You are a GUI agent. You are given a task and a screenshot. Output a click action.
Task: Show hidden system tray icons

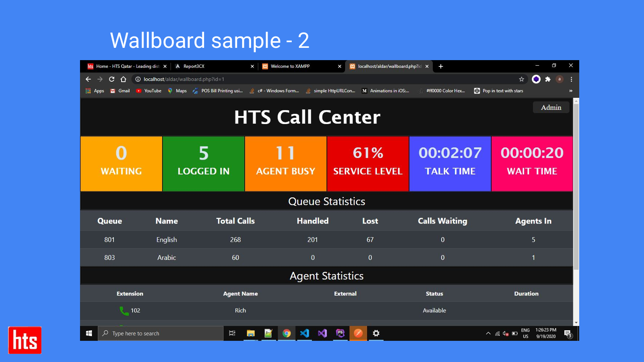pos(488,333)
